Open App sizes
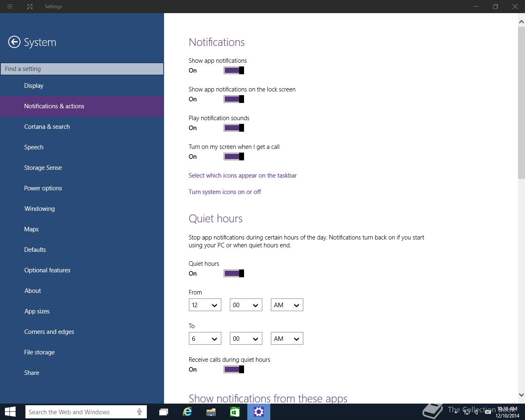Image resolution: width=525 pixels, height=420 pixels. (82, 311)
